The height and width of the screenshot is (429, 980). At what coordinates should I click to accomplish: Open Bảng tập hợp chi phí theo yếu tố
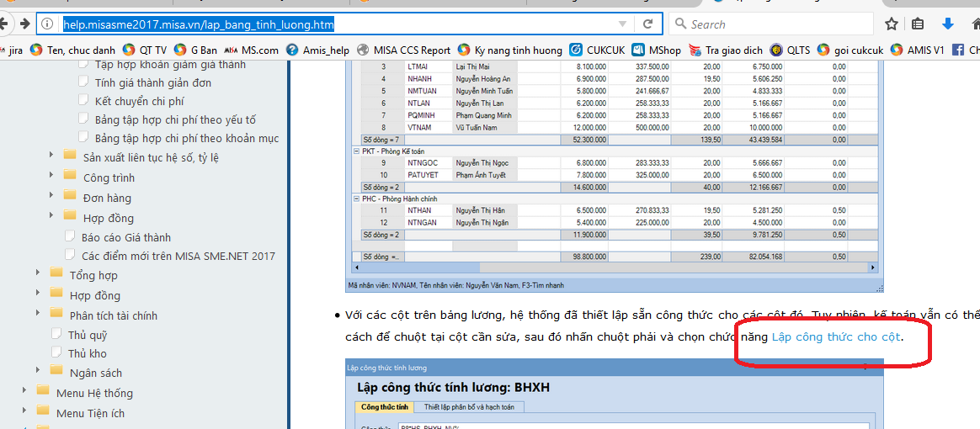tap(175, 120)
